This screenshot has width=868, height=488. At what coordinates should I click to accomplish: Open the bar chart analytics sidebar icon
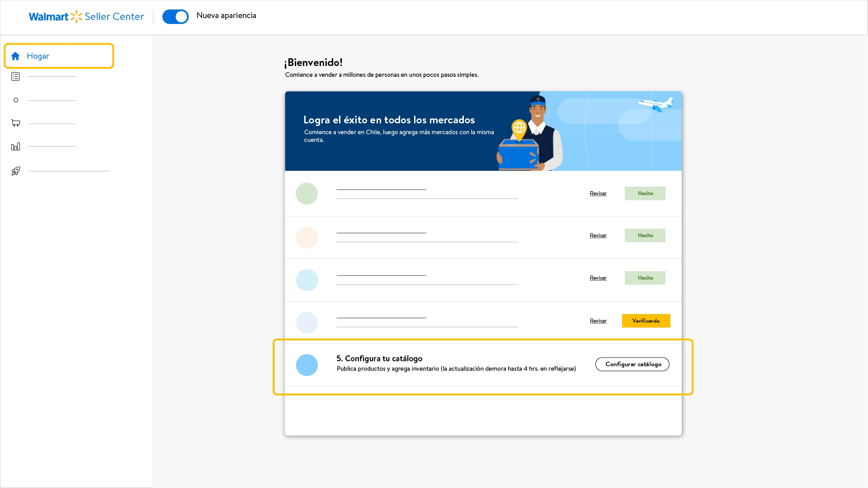(15, 146)
